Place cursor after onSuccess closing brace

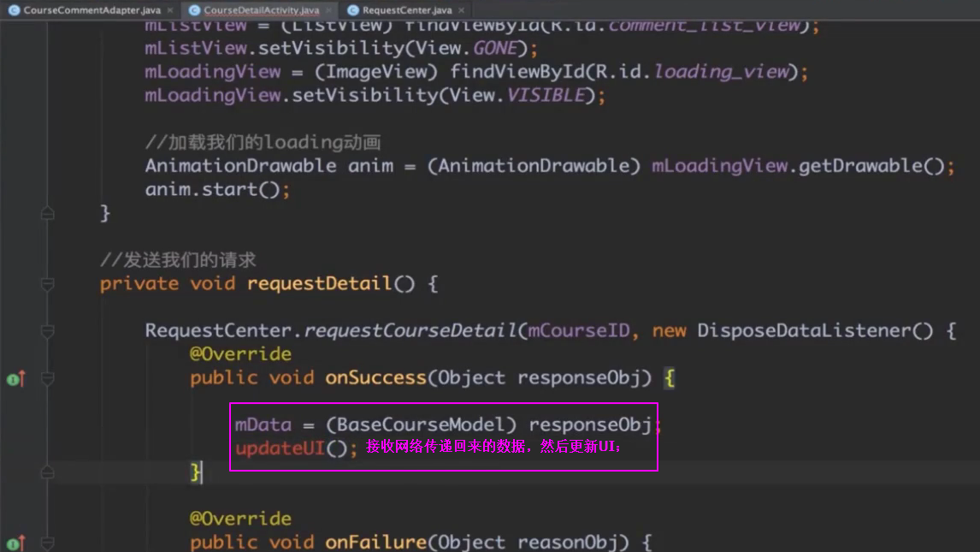pyautogui.click(x=204, y=472)
